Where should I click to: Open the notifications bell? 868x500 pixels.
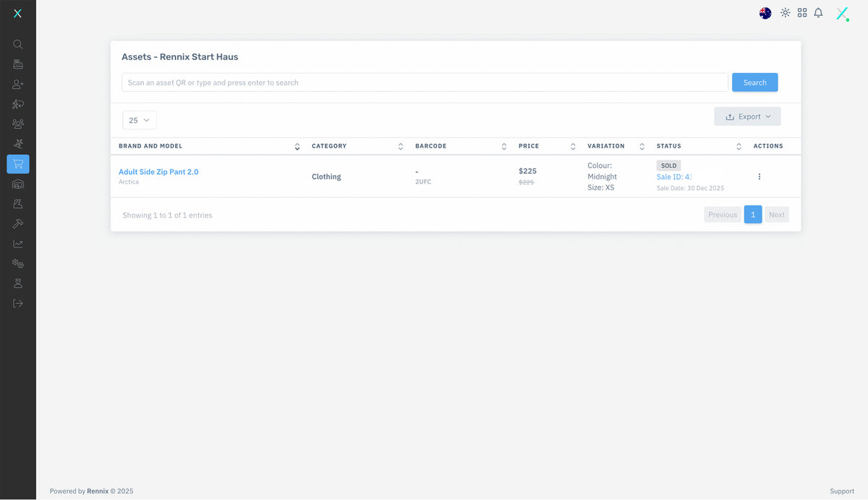(x=818, y=13)
